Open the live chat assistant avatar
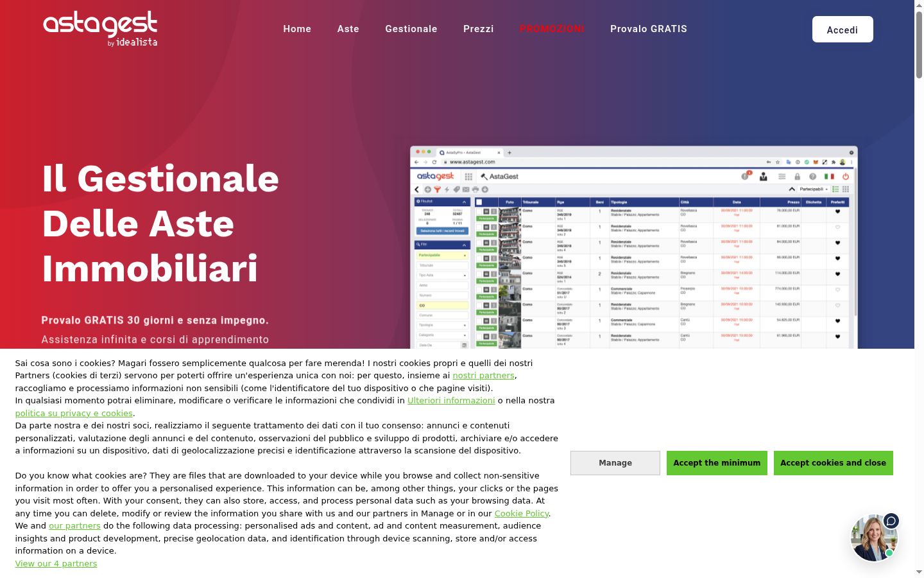The image size is (924, 578). (874, 538)
